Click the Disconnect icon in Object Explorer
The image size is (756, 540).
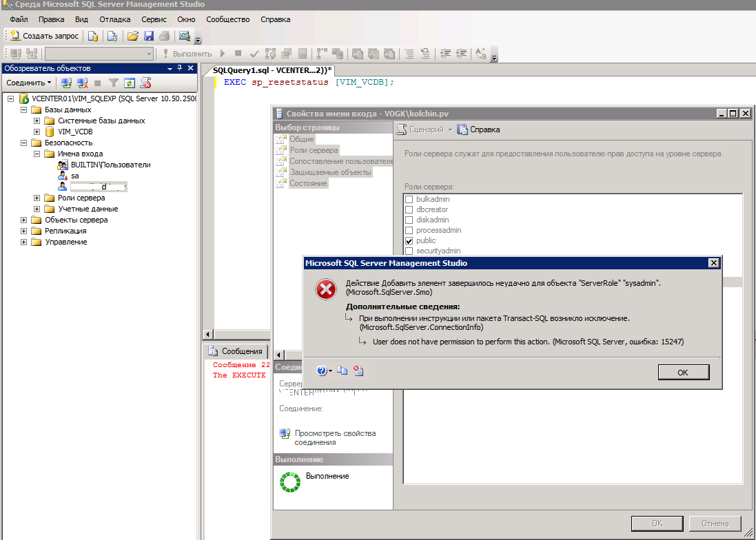point(83,83)
